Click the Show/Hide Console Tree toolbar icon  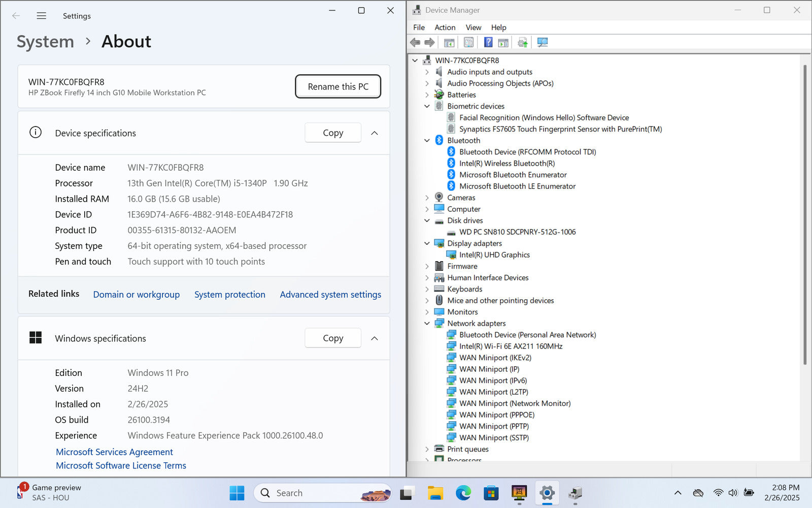pos(449,43)
